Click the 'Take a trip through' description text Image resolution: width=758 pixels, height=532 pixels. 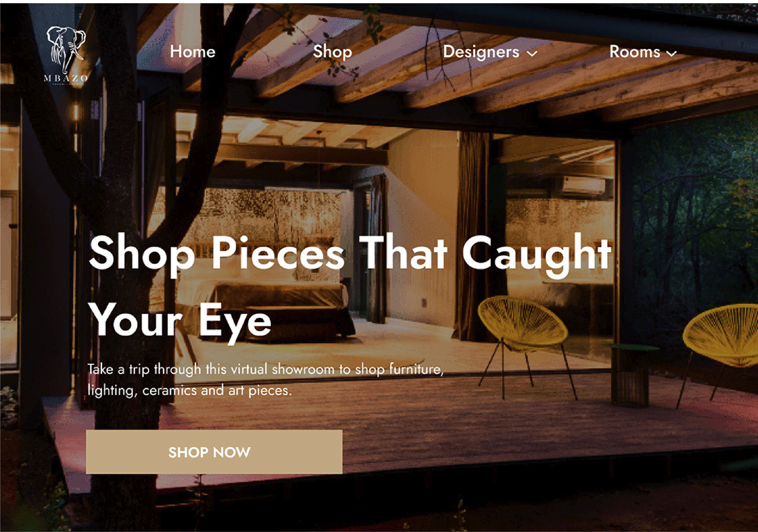click(x=265, y=369)
